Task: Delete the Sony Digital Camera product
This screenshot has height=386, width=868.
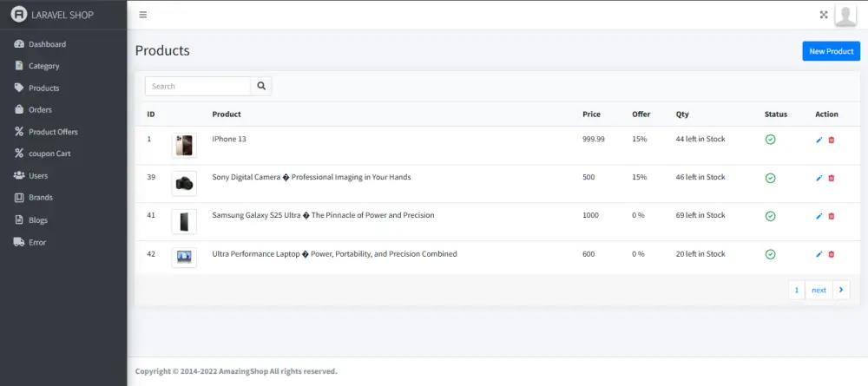Action: [831, 178]
